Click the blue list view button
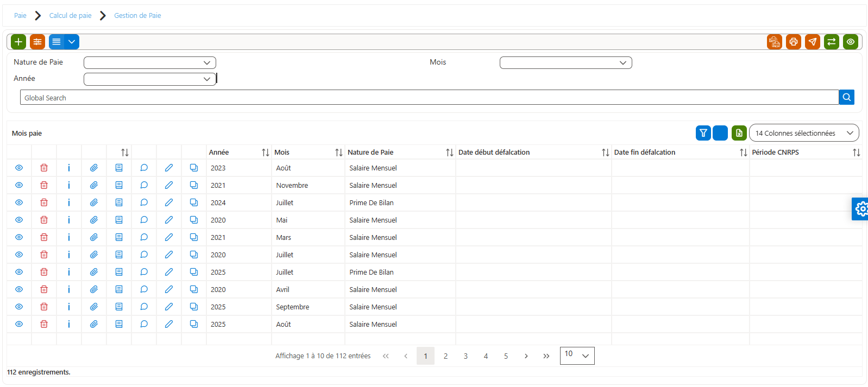868x387 pixels. [x=56, y=42]
